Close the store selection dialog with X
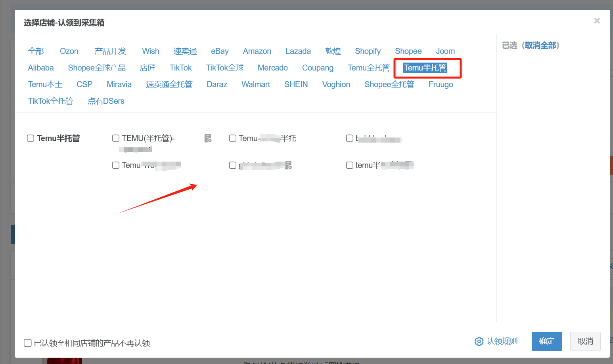 coord(597,21)
